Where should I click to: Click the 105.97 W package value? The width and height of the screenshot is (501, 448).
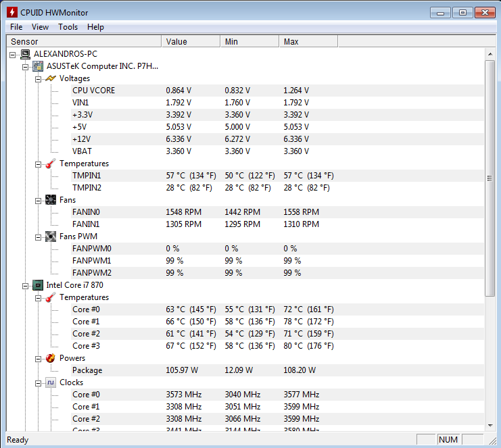coord(182,370)
